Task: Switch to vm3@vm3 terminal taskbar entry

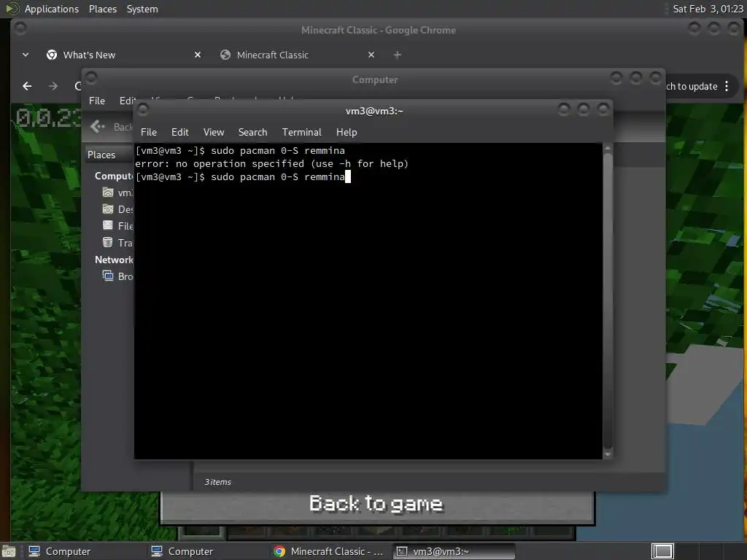Action: click(x=454, y=551)
